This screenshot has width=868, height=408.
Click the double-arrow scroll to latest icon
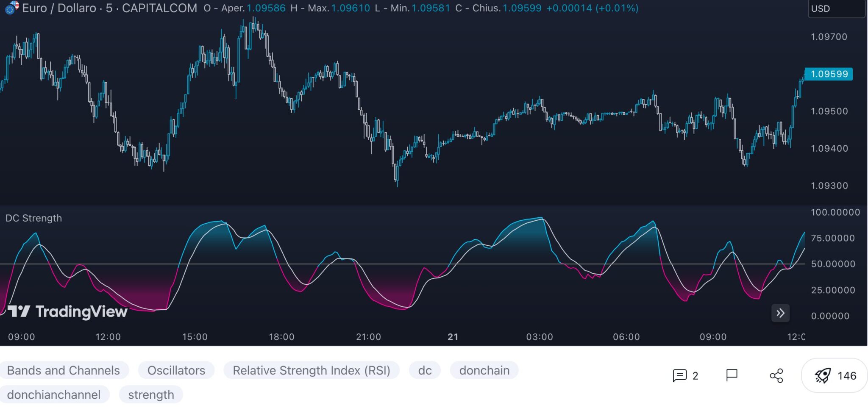tap(780, 313)
